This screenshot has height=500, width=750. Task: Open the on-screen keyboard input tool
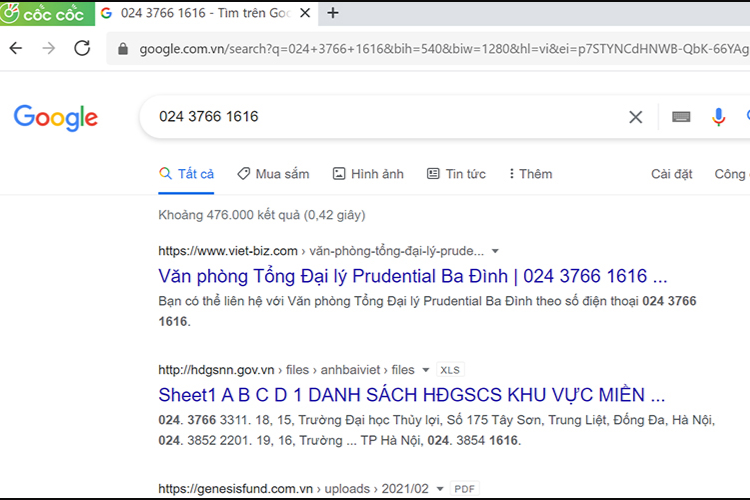pos(681,117)
